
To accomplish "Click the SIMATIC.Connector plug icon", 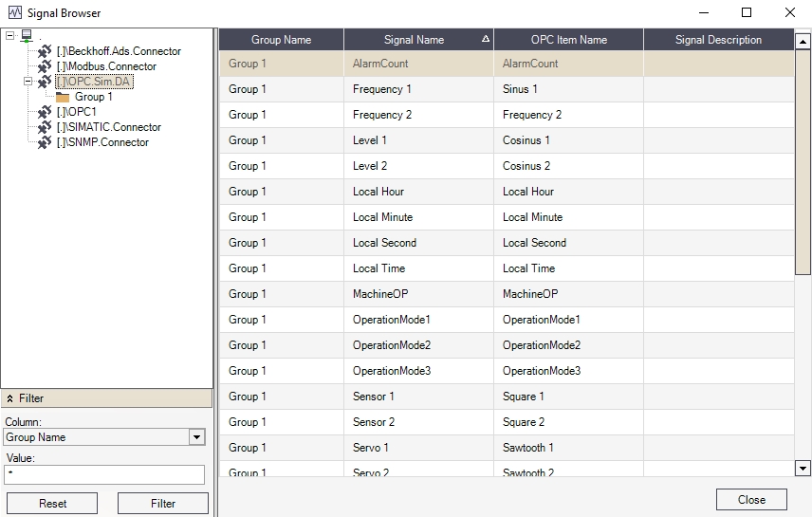I will point(45,127).
